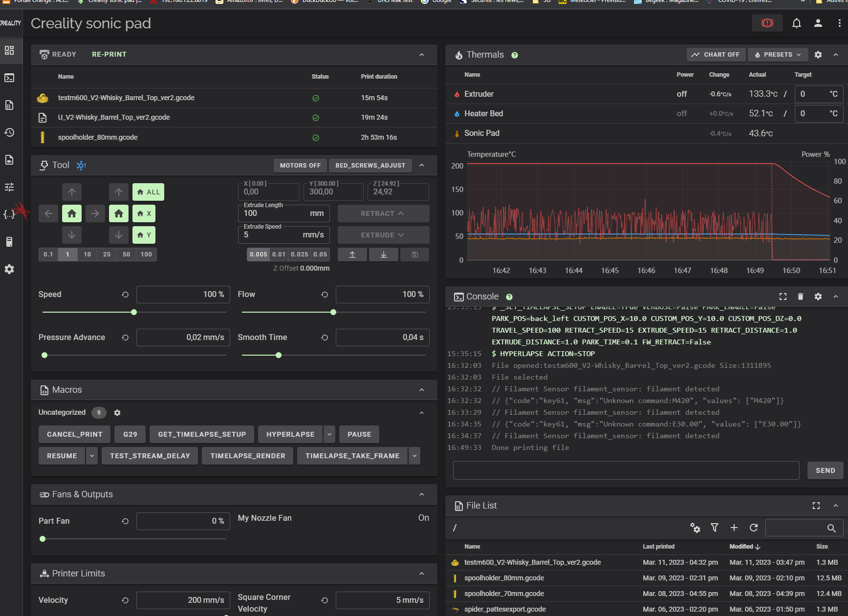Select the spoolholder_70mm.gcode file row

[504, 594]
